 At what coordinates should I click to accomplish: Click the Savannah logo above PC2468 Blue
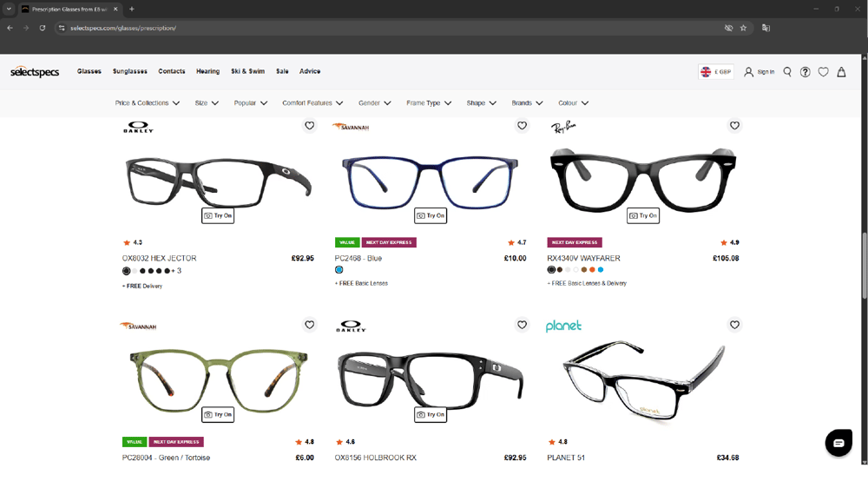351,127
